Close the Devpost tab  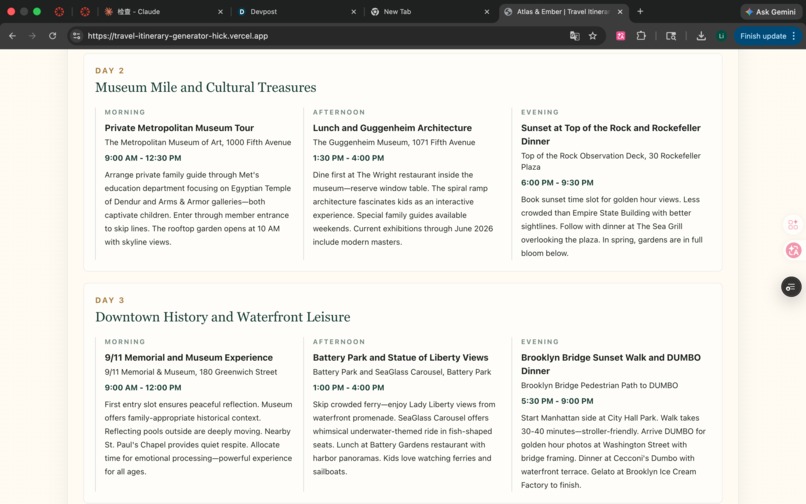pos(353,11)
